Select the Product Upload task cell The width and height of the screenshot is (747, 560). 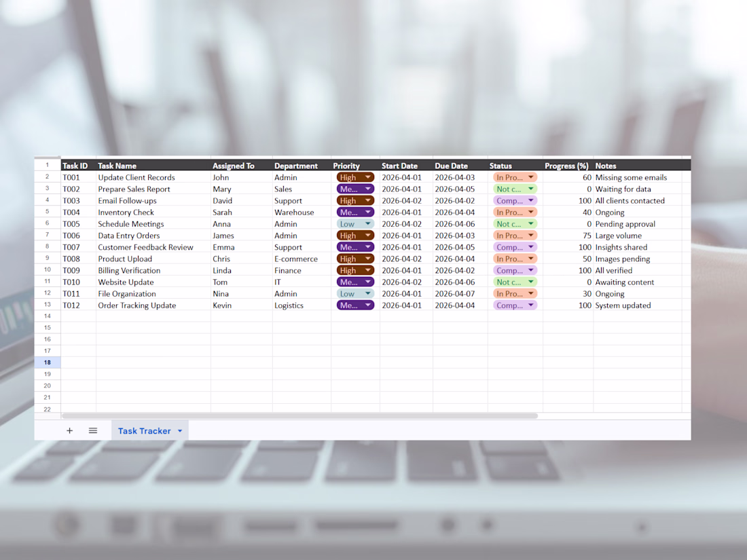pos(153,259)
